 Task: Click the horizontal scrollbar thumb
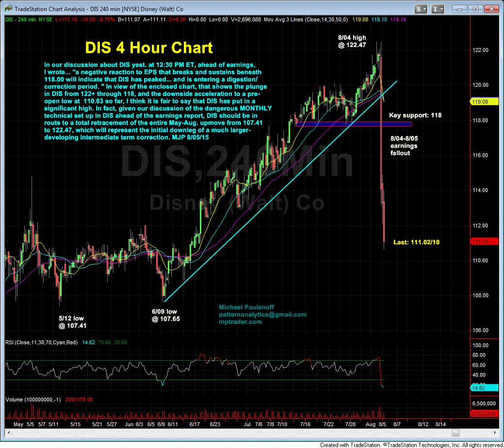click(455, 432)
